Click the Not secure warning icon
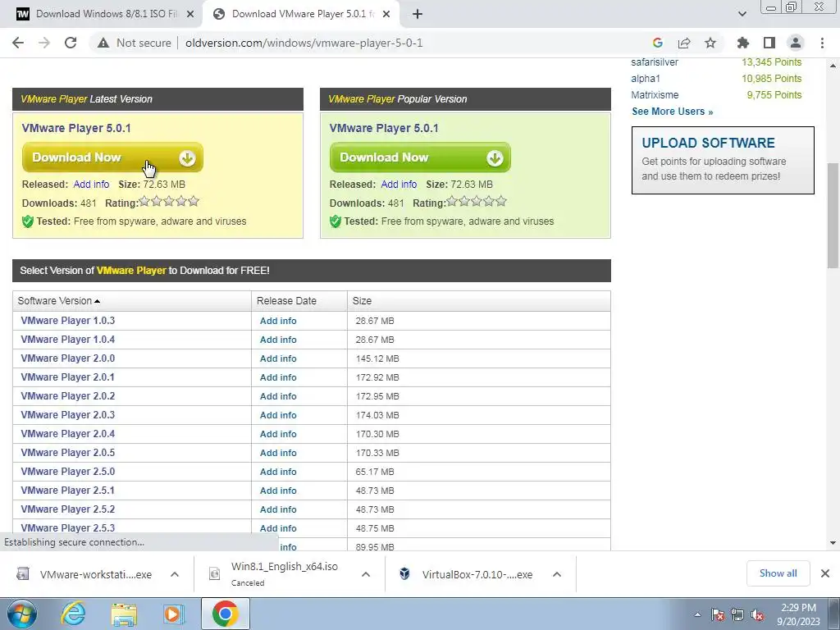Viewport: 840px width, 630px height. click(x=103, y=43)
